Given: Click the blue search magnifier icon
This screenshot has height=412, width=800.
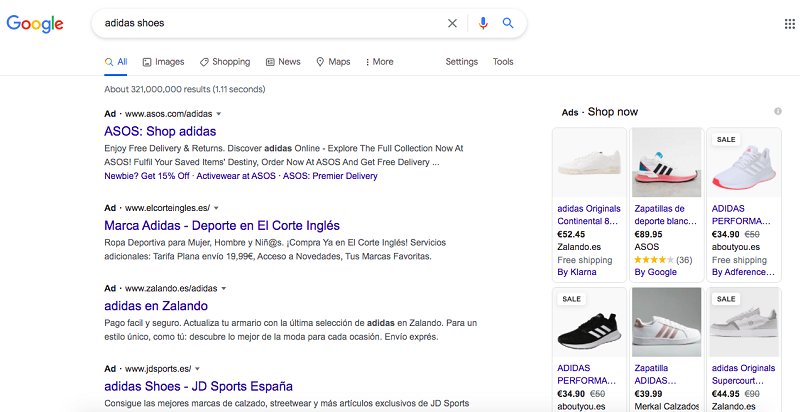Looking at the screenshot, I should tap(508, 23).
